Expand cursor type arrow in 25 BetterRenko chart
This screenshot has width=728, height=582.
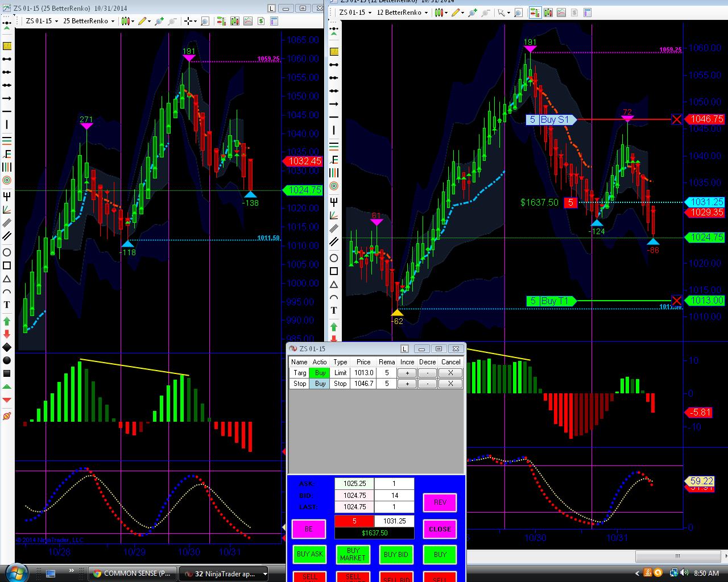[194, 21]
